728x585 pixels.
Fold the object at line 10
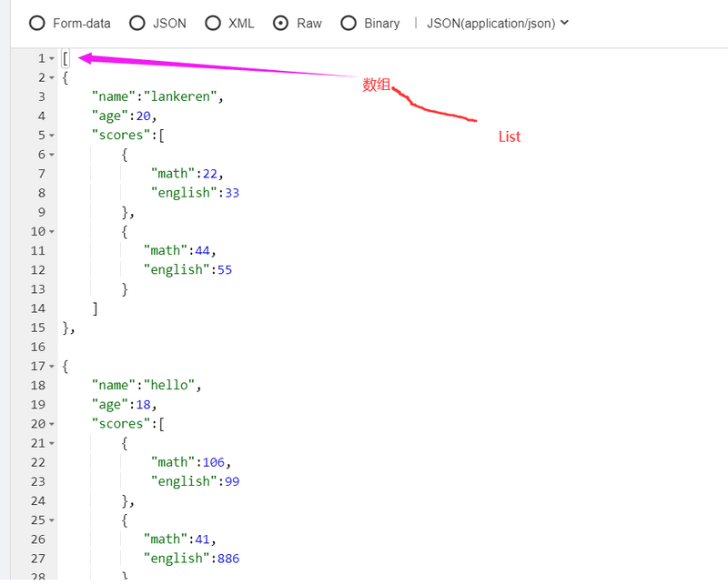[52, 232]
